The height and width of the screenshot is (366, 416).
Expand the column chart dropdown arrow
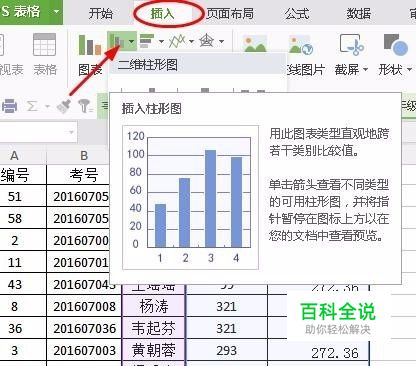pyautogui.click(x=131, y=41)
